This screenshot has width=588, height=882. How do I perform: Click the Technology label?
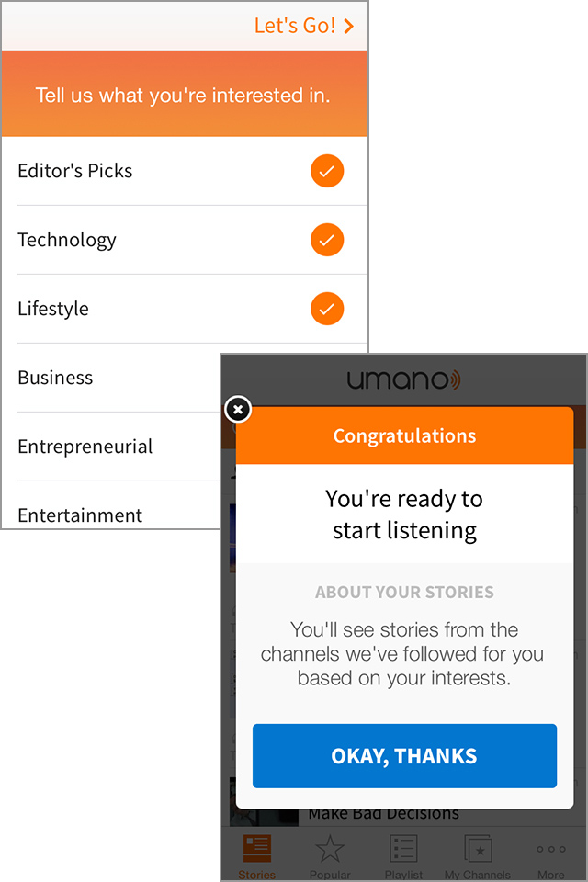pyautogui.click(x=67, y=240)
